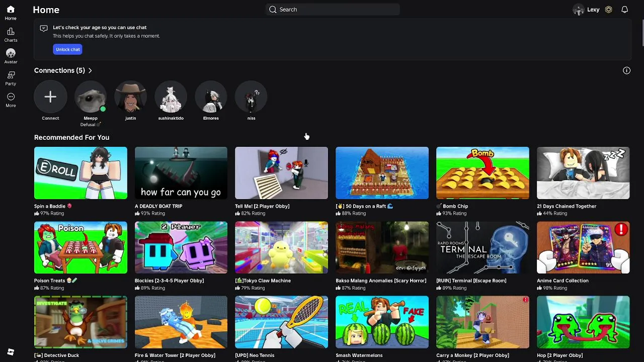644x362 pixels.
Task: Open the Tokyo Claw Machine thumbnail
Action: coord(281,247)
